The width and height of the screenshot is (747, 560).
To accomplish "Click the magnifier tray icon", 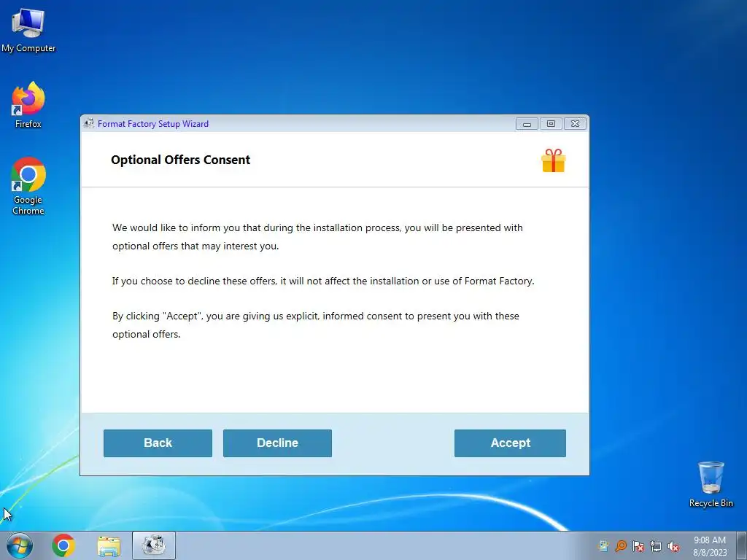I will [621, 546].
